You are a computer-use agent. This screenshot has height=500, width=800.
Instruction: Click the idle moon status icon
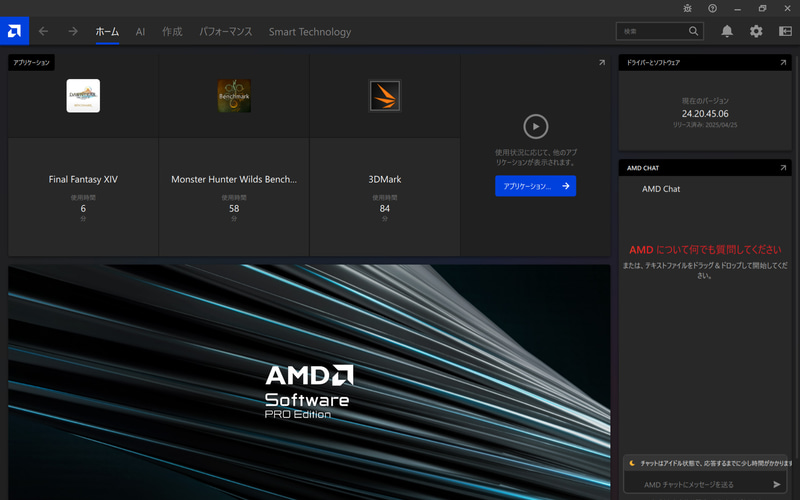(632, 463)
